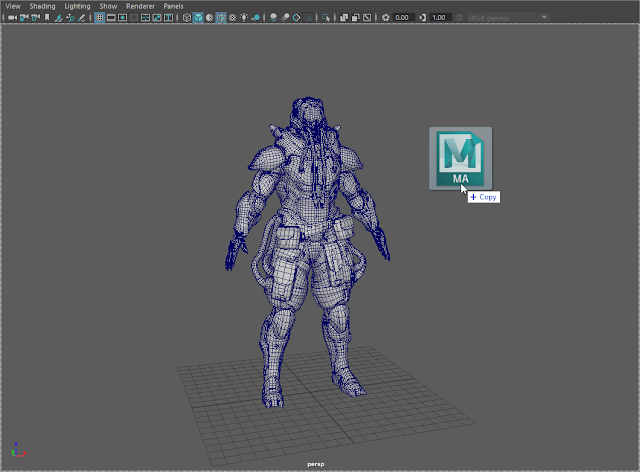Open the View menu
The height and width of the screenshot is (472, 640).
[13, 6]
